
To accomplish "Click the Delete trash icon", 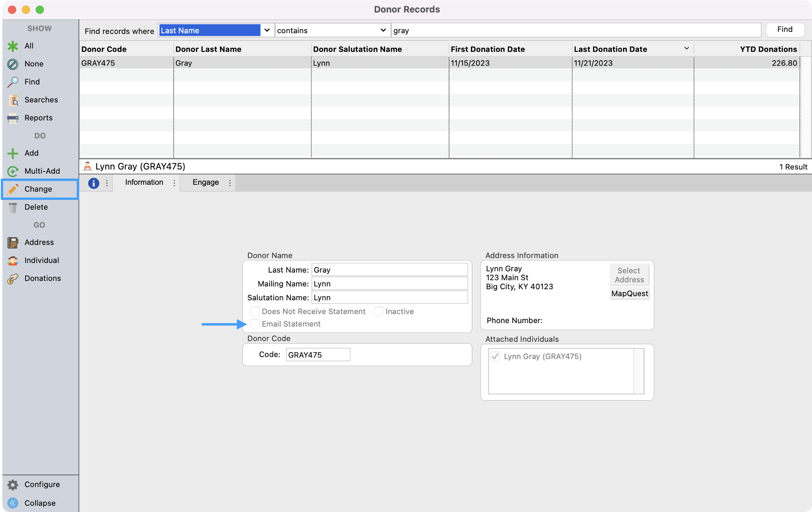I will pyautogui.click(x=13, y=207).
